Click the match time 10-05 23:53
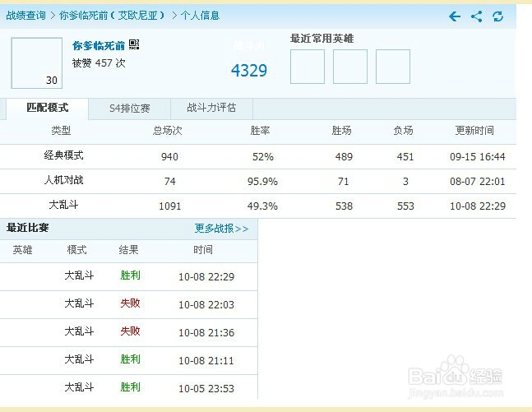 [x=206, y=389]
